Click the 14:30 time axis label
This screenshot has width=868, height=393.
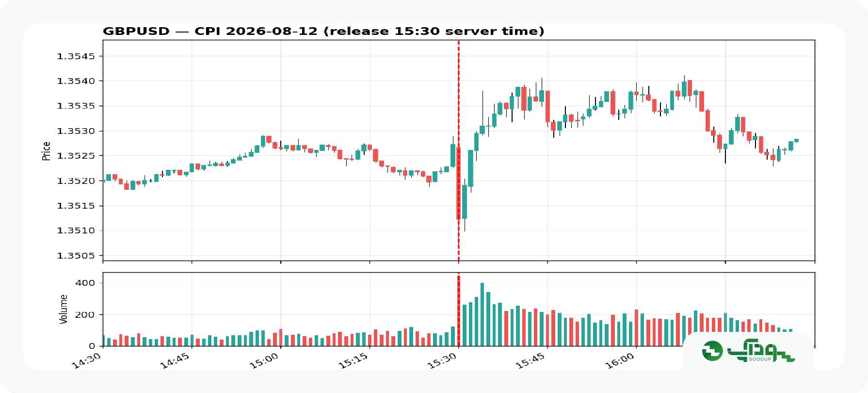[x=87, y=361]
